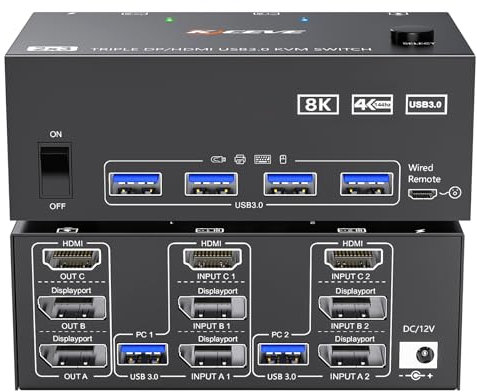This screenshot has height=392, width=477.
Task: Click the "INPUT B 2" label
Action: [350, 326]
